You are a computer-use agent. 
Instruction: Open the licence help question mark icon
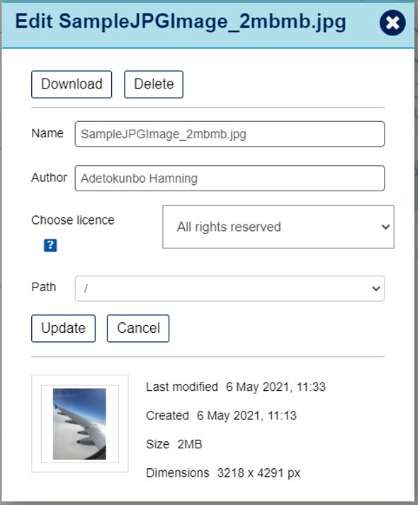pyautogui.click(x=50, y=245)
